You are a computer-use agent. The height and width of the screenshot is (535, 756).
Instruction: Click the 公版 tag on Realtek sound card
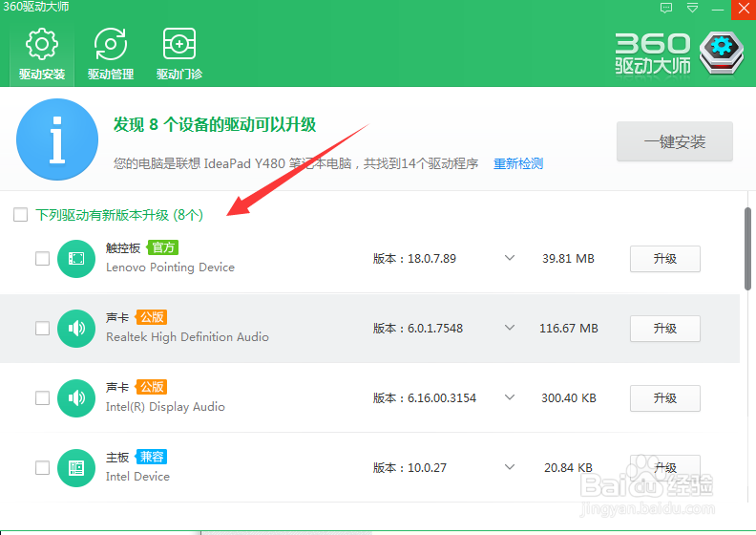(152, 317)
